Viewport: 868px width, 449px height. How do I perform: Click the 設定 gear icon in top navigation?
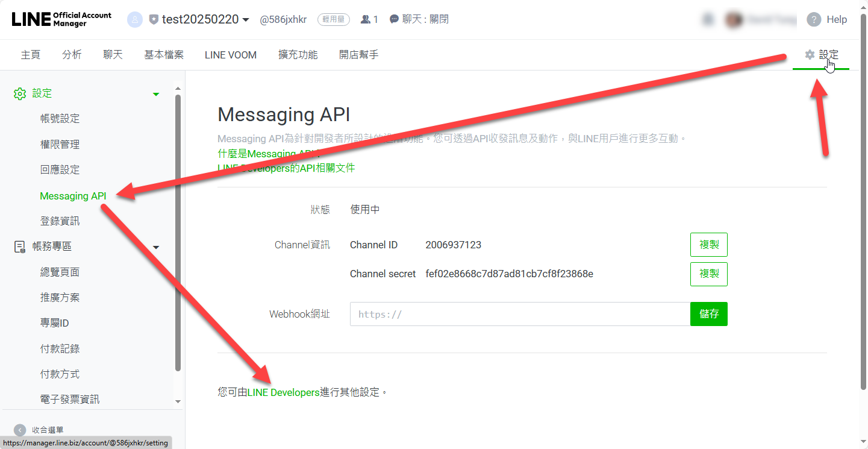point(810,55)
